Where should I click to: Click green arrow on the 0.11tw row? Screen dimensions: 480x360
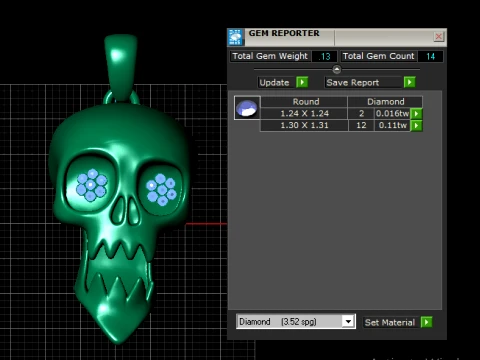click(x=416, y=126)
